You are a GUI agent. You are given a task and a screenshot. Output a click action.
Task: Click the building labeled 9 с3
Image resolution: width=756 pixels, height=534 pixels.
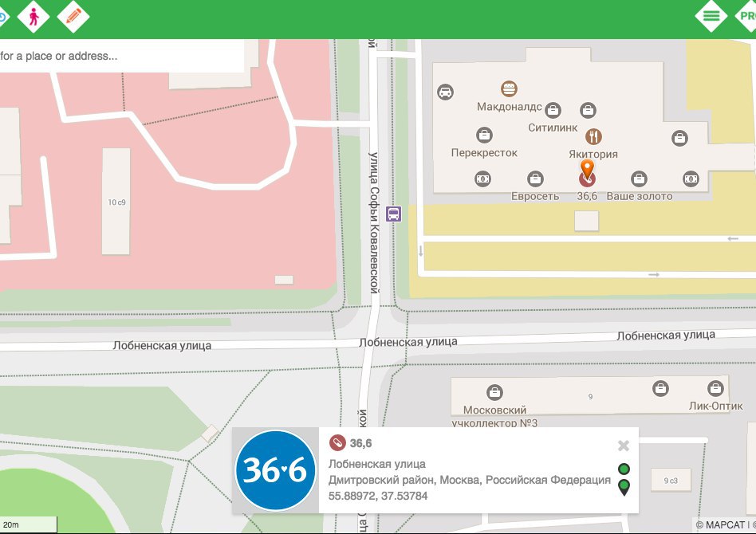671,481
